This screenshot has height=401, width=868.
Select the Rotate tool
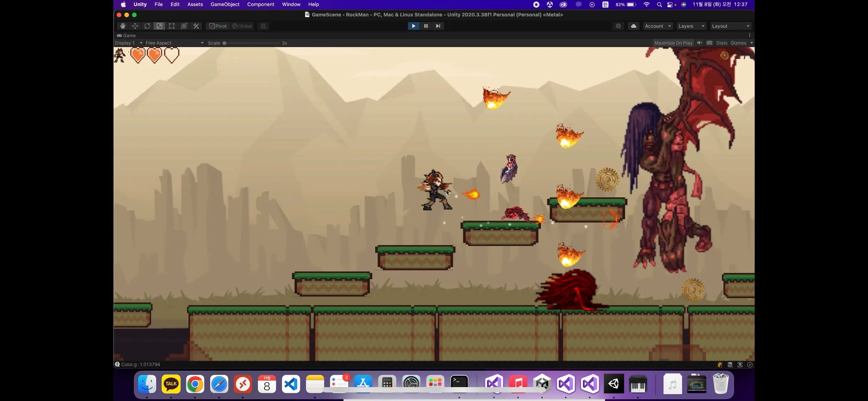click(147, 26)
